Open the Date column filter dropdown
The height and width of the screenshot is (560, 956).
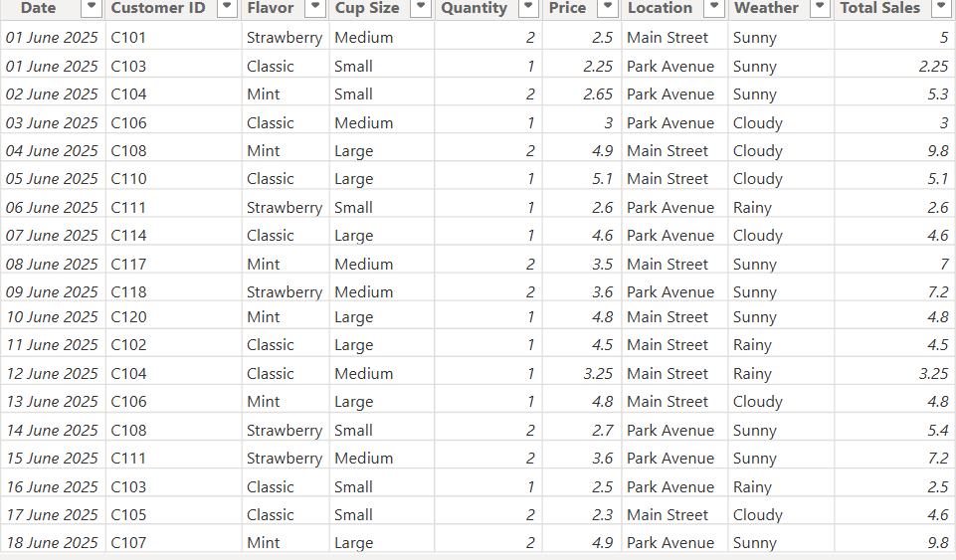tap(91, 8)
